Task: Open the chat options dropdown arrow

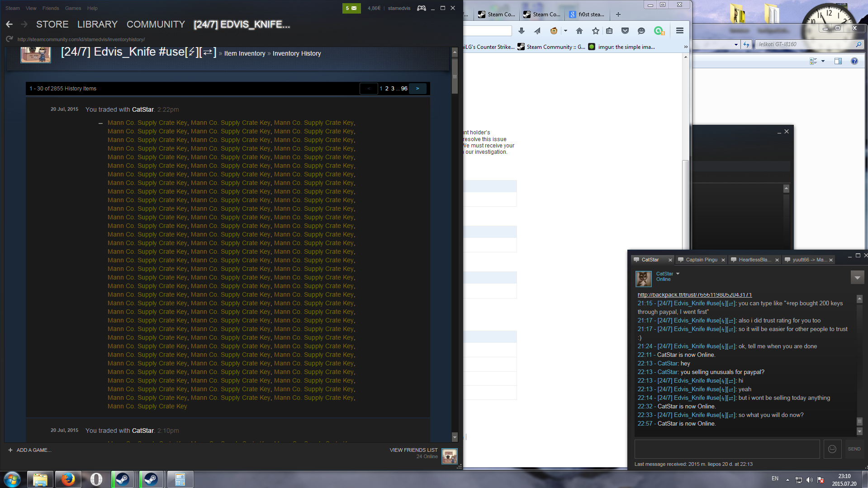Action: 857,277
